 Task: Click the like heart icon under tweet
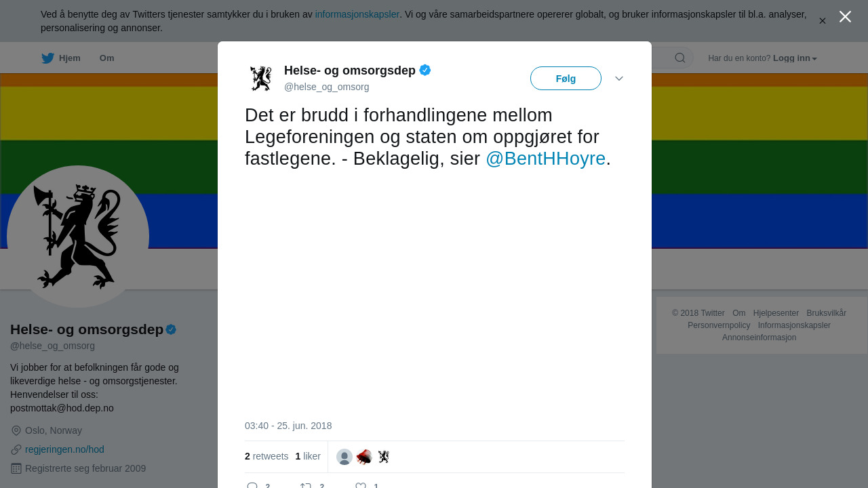click(361, 485)
